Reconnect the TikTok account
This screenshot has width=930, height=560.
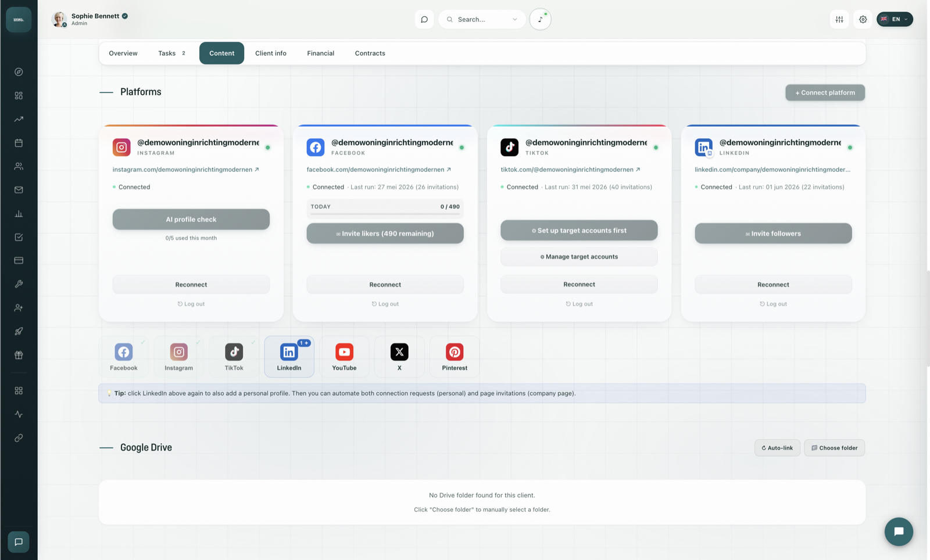point(579,284)
